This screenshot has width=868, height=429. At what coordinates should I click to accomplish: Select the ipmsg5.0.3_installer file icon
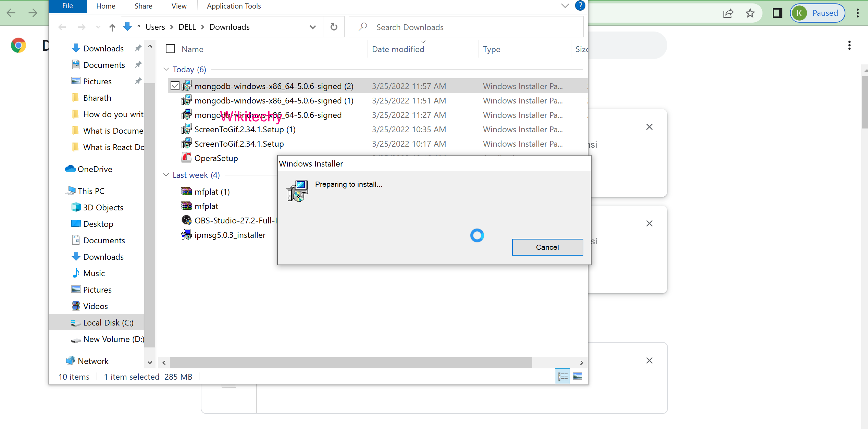click(x=186, y=234)
